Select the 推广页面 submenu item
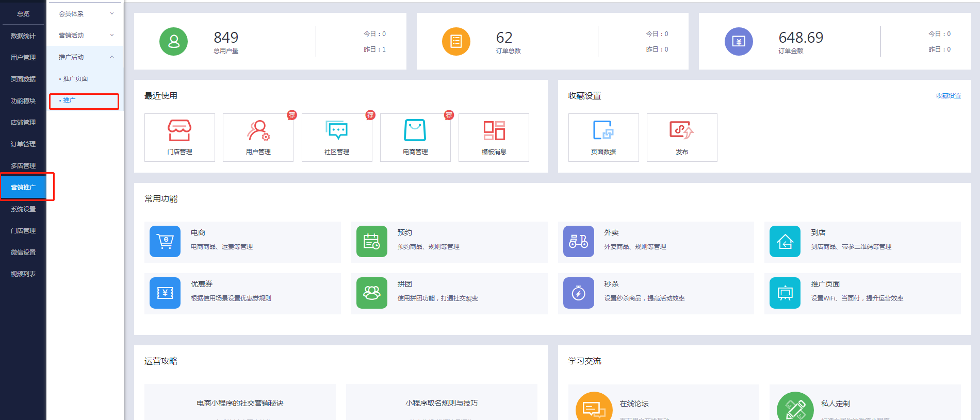 [75, 79]
